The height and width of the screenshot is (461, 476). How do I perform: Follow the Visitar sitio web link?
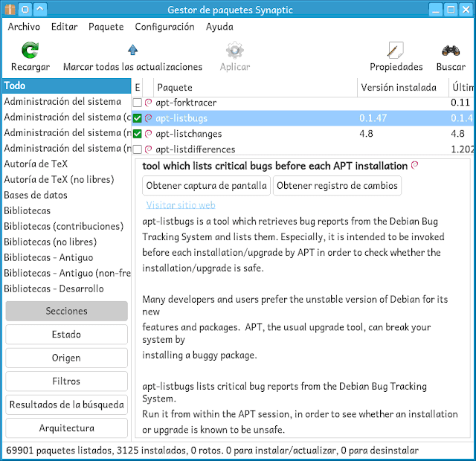pos(181,205)
